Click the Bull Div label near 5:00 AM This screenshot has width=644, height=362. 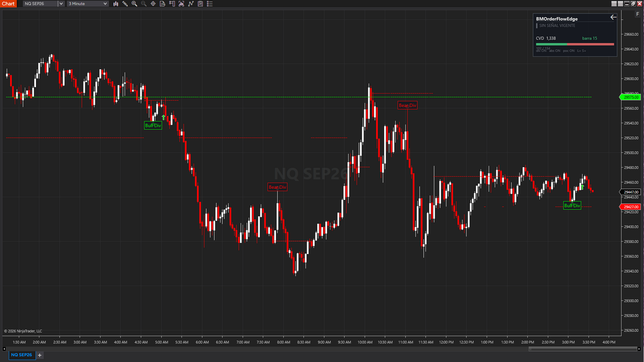tap(153, 126)
